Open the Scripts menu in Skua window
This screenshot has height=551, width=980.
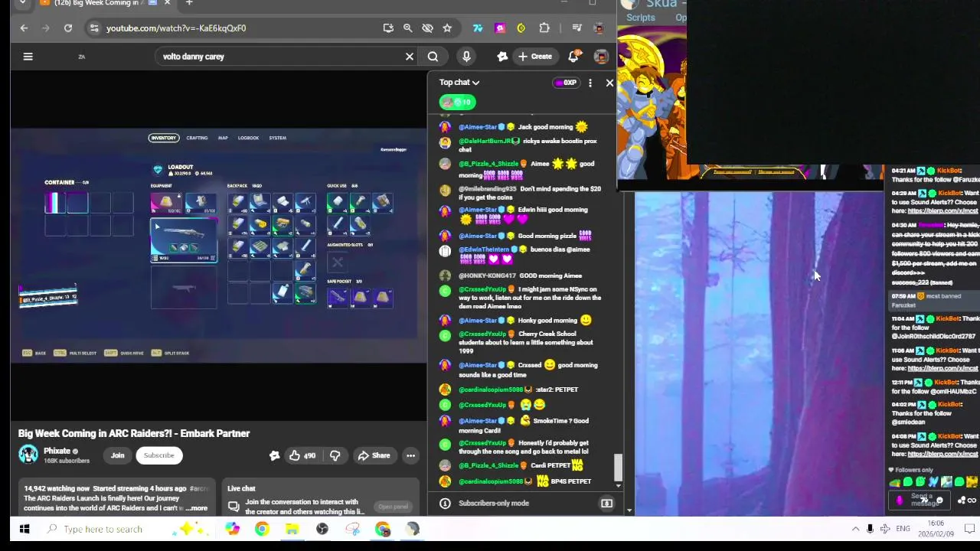[x=640, y=18]
